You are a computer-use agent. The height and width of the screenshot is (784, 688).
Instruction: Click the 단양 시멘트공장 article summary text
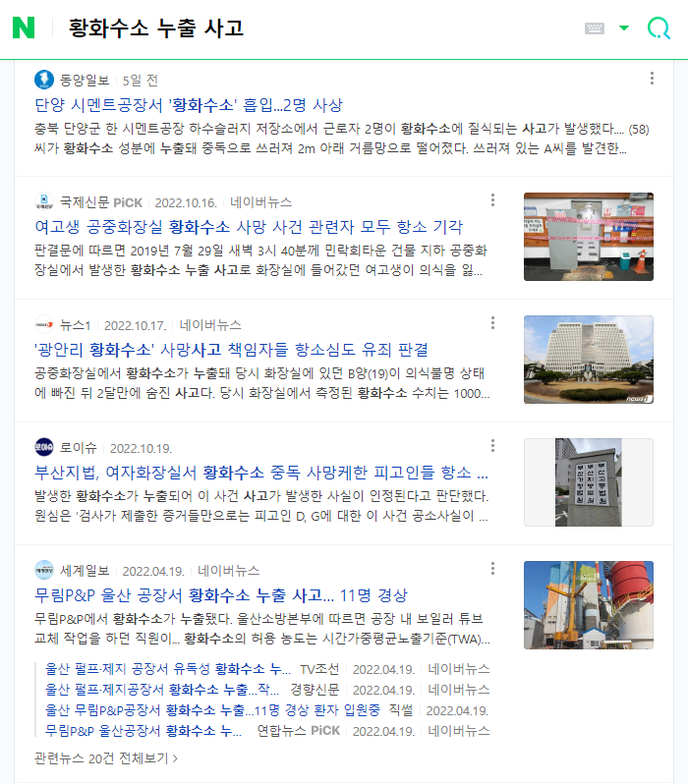[342, 139]
